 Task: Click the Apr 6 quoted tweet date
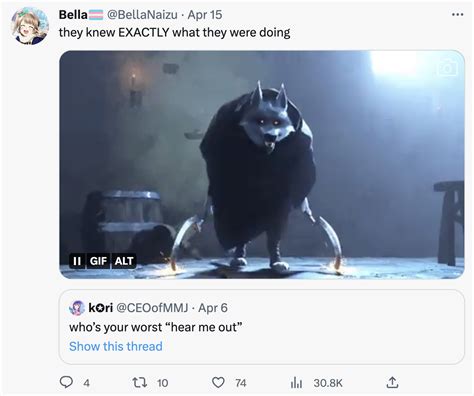pos(213,308)
